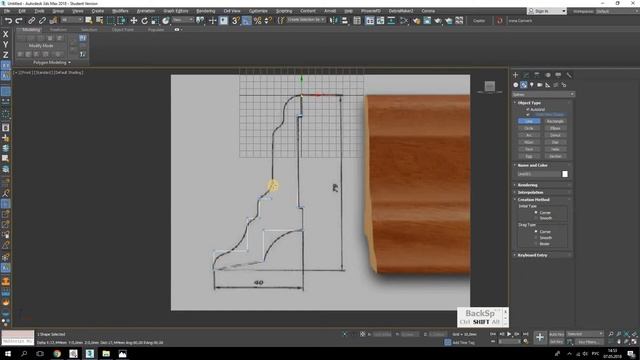Switch to the Modeling ribbon tab
Image resolution: width=640 pixels, height=360 pixels.
point(31,30)
